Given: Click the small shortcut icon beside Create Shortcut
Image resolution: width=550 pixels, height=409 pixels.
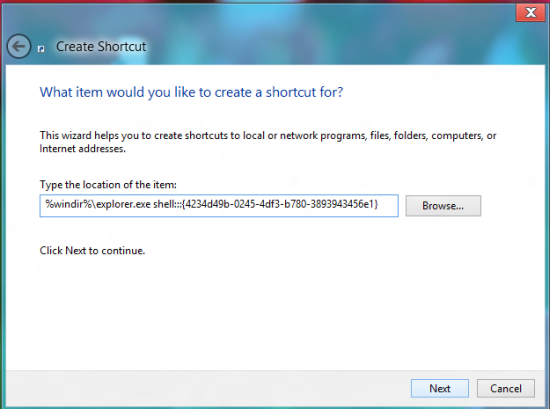Looking at the screenshot, I should [x=41, y=49].
